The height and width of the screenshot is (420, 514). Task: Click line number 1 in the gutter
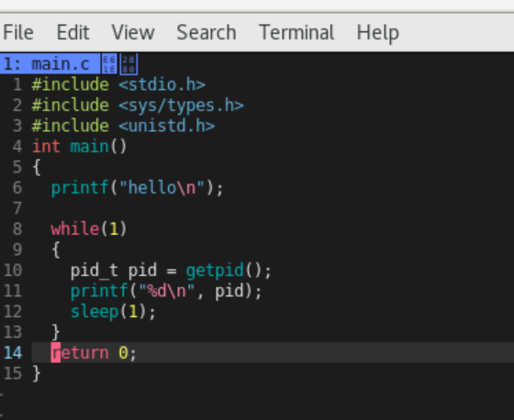coord(17,85)
